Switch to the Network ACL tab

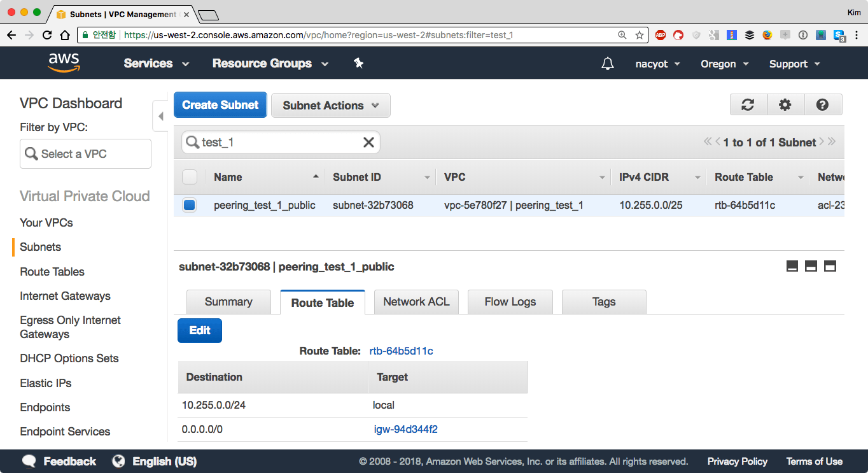416,302
